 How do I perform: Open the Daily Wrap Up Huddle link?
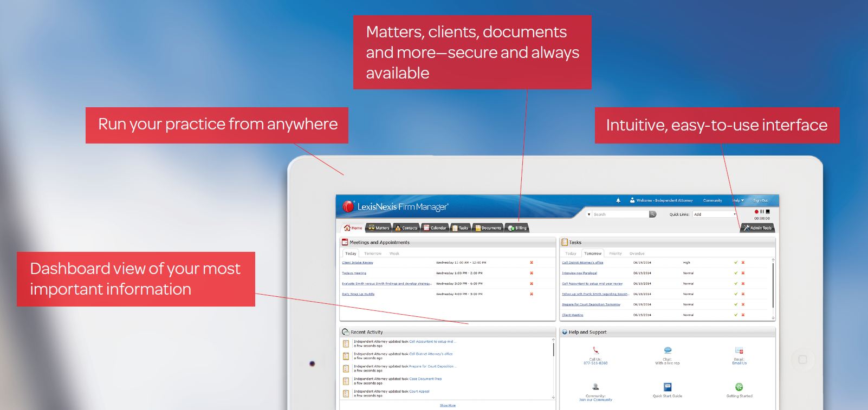point(358,294)
